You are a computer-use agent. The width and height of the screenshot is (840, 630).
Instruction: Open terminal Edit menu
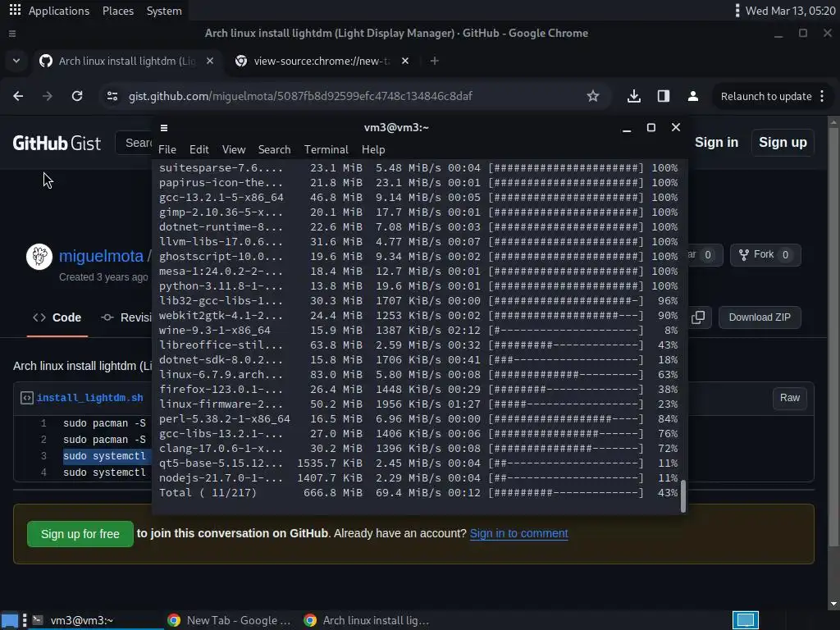coord(199,149)
